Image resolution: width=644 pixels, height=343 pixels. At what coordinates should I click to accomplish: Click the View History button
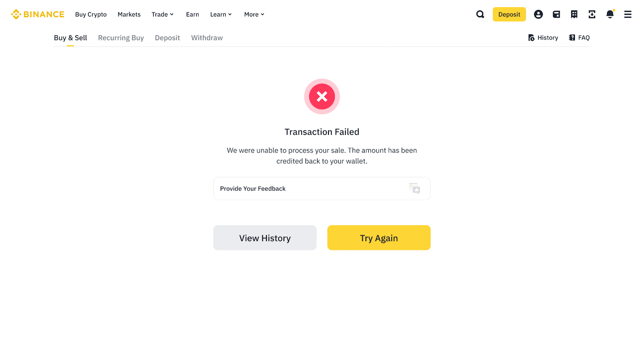coord(265,238)
